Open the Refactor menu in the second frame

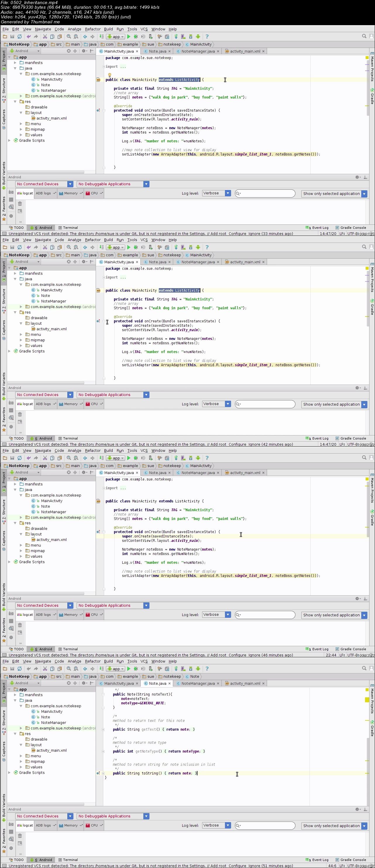[93, 240]
